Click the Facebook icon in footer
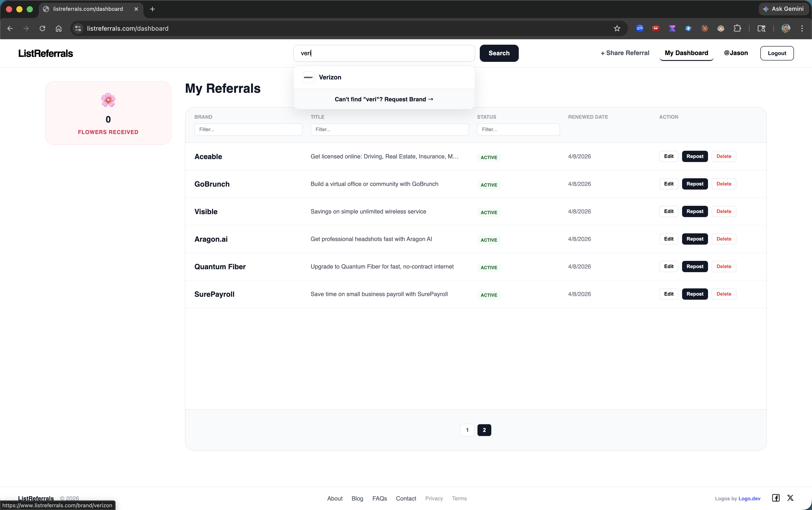 776,498
